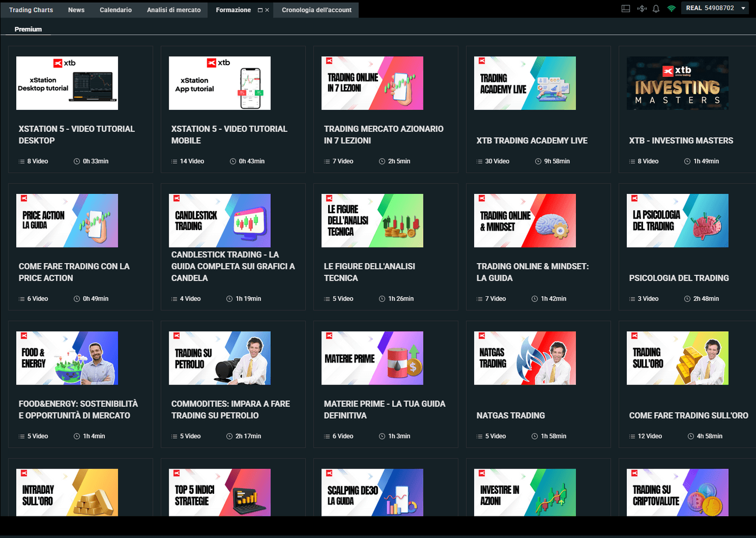Open the Cronologia dell'account tab
Image resolution: width=756 pixels, height=538 pixels.
[x=317, y=10]
